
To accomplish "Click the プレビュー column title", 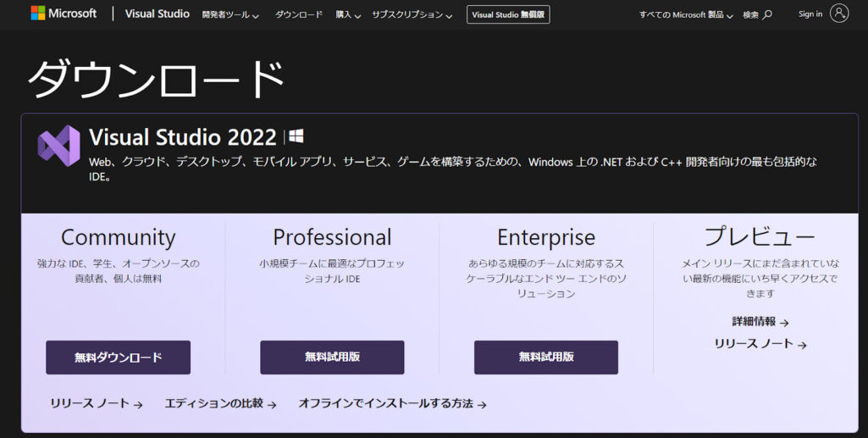I will click(760, 237).
